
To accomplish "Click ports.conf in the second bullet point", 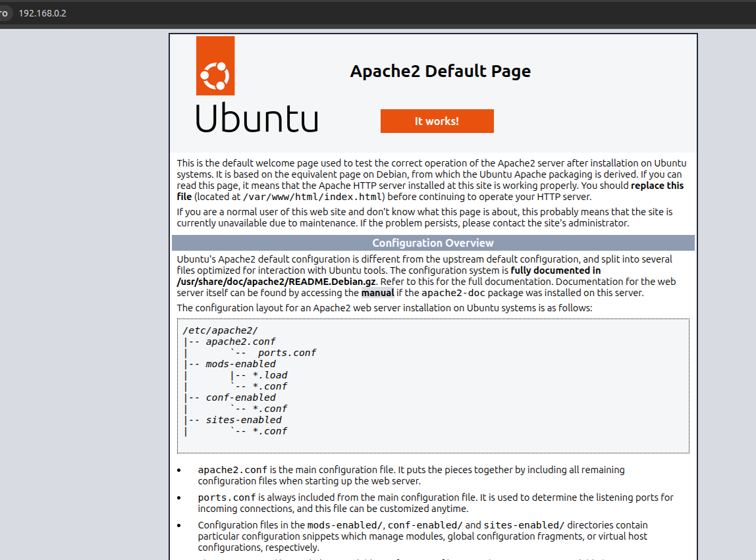I will pyautogui.click(x=227, y=497).
